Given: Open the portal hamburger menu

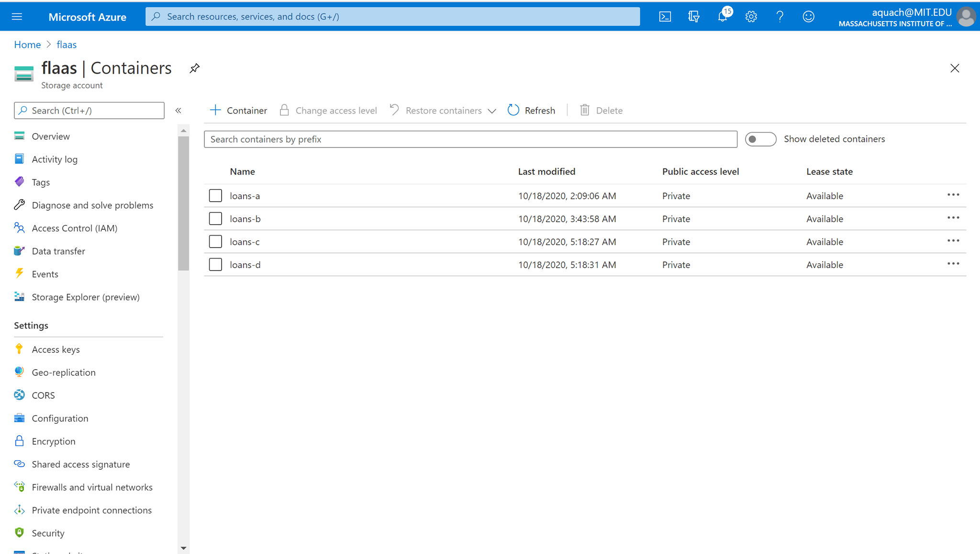Looking at the screenshot, I should click(x=17, y=17).
